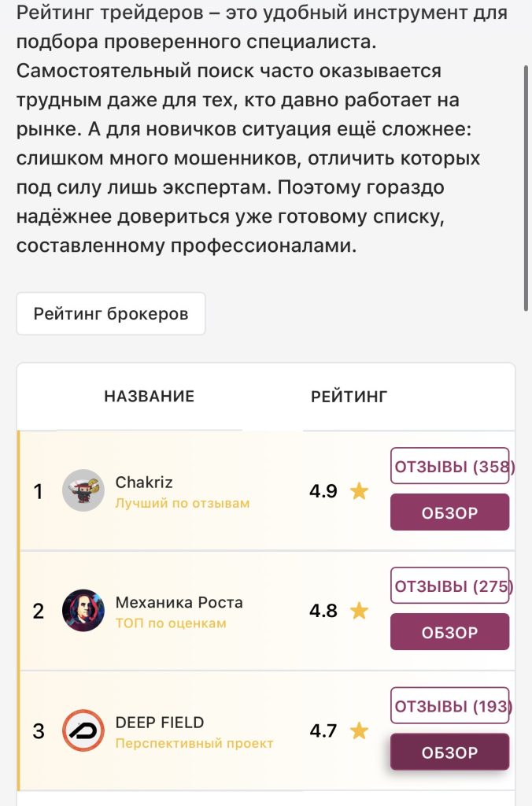
Task: View ОТЗЫВЫ (275) for Механика Роста
Action: coord(449,586)
